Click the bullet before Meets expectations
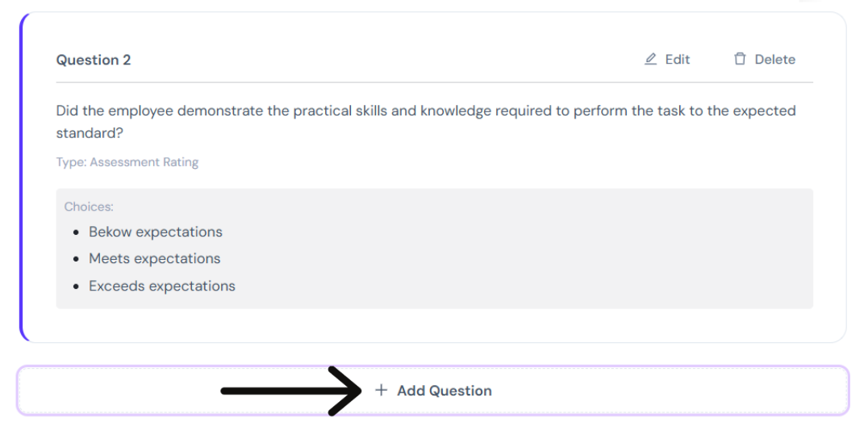 click(x=77, y=259)
